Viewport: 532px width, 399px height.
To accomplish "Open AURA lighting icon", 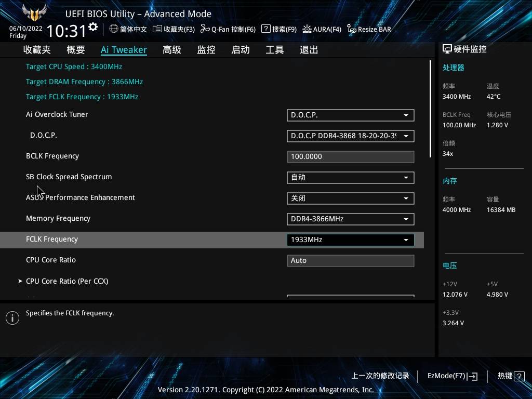I will click(x=307, y=29).
